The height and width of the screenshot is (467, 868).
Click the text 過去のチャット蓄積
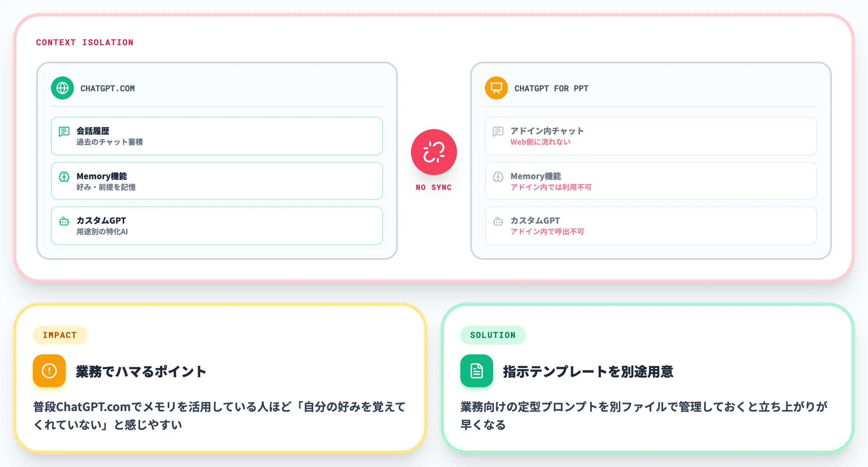point(110,142)
